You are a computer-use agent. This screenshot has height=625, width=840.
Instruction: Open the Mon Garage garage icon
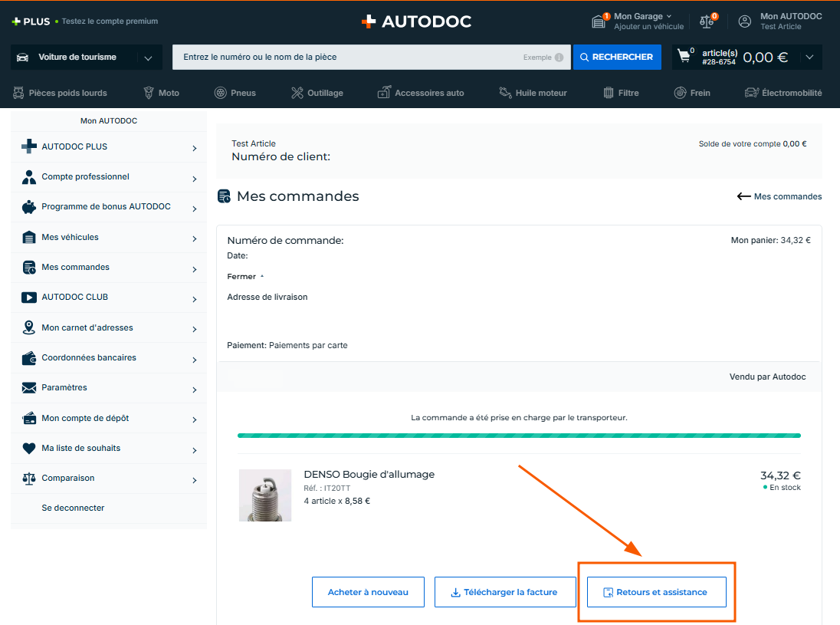[x=599, y=21]
